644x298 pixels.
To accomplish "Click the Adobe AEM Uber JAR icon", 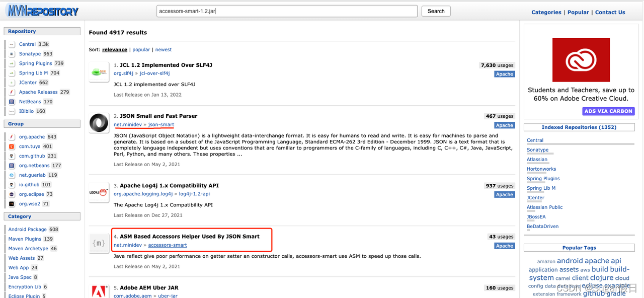I will 99,291.
